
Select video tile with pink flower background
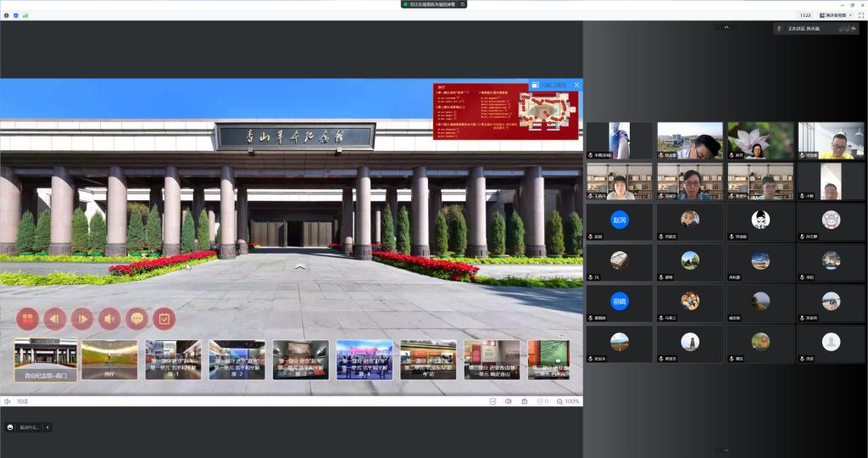[x=760, y=141]
